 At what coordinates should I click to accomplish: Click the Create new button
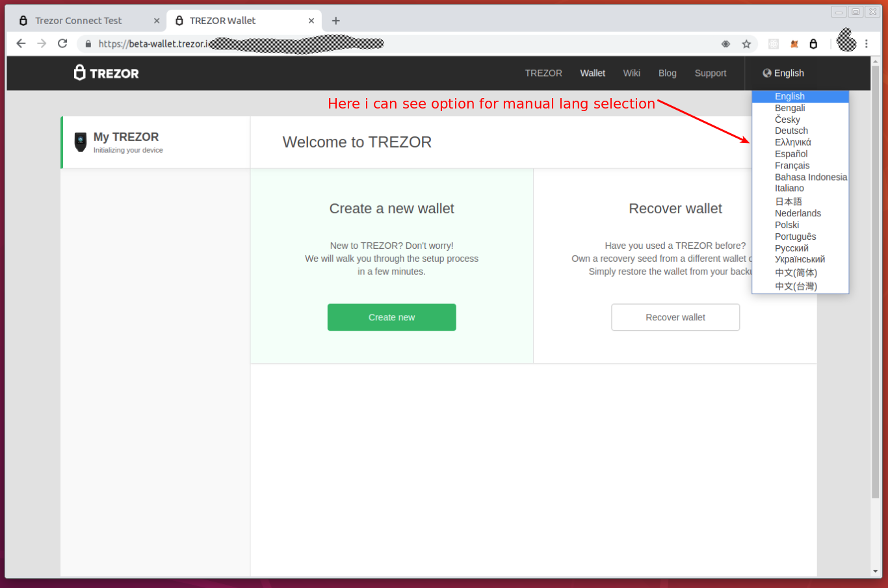tap(391, 317)
